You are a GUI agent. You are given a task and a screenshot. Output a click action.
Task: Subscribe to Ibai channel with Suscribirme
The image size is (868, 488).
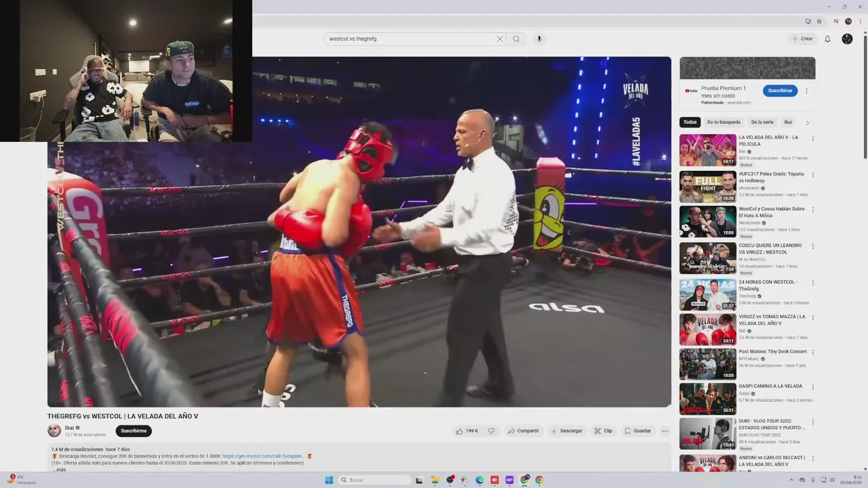click(x=134, y=431)
